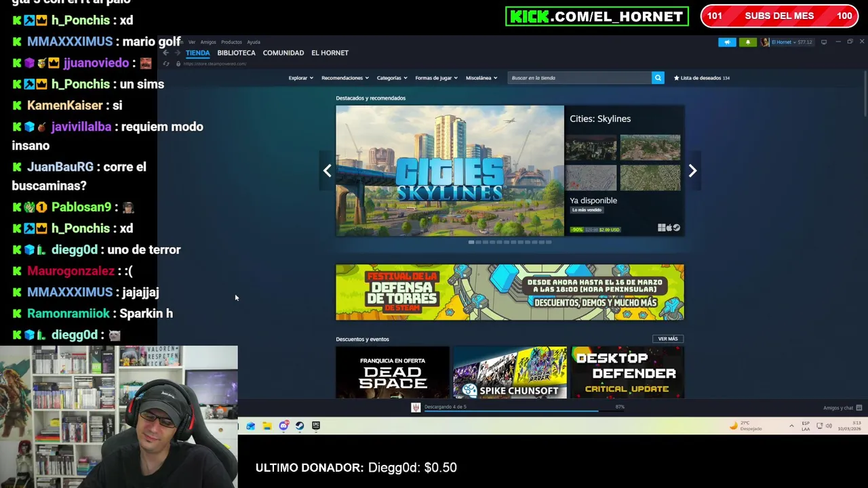The width and height of the screenshot is (868, 488).
Task: Switch to the COMUNIDAD tab
Action: point(283,53)
